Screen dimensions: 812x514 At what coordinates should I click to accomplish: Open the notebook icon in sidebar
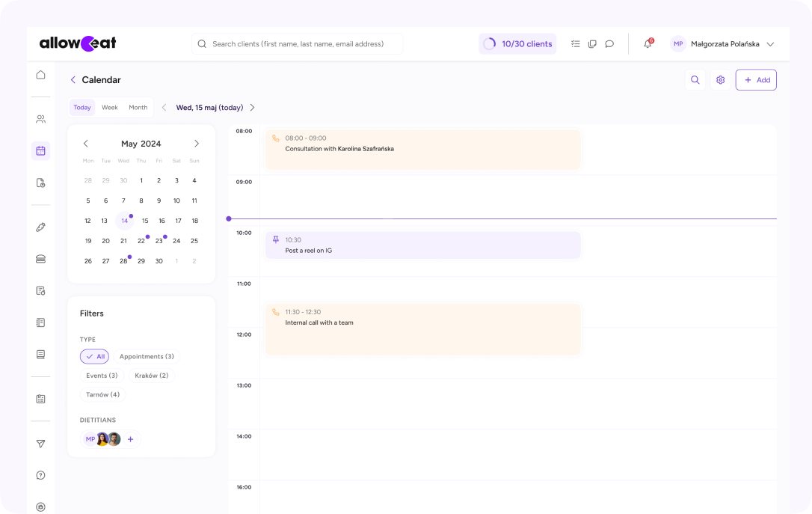40,322
